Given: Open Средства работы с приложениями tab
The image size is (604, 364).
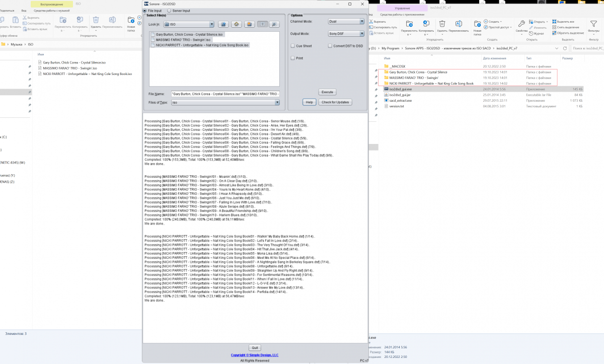Looking at the screenshot, I should click(401, 14).
